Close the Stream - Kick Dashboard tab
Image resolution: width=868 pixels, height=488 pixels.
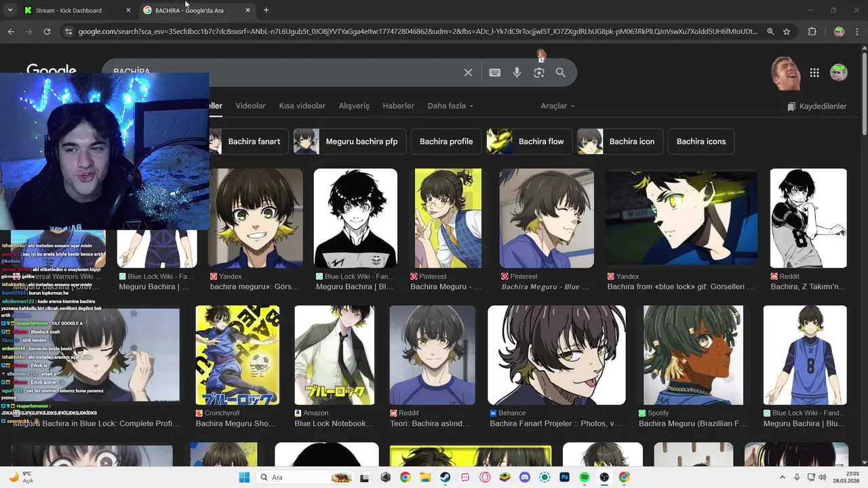click(x=128, y=10)
